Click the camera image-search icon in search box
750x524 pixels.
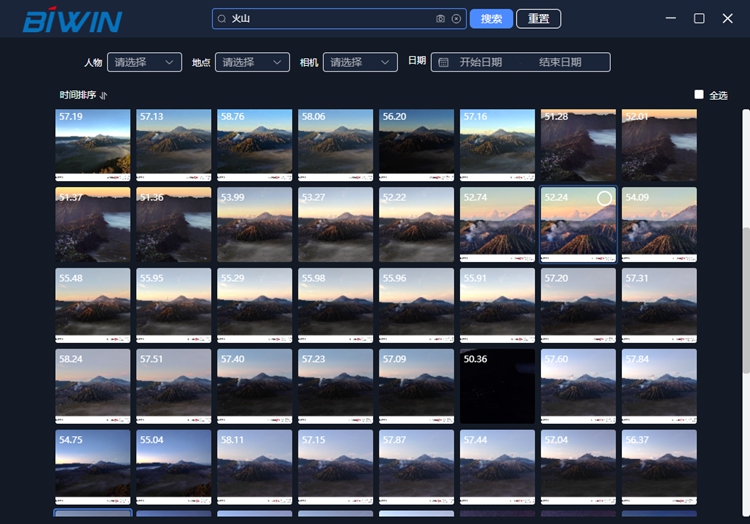(440, 19)
